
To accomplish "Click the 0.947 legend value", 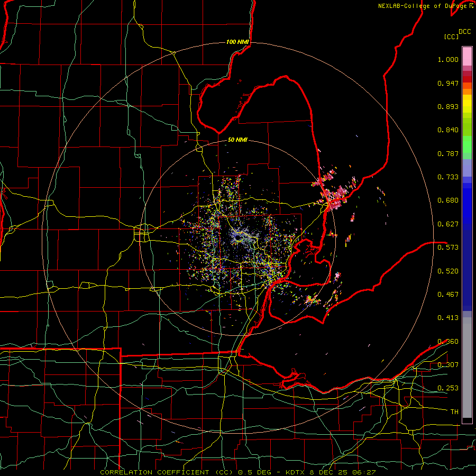I will (448, 83).
